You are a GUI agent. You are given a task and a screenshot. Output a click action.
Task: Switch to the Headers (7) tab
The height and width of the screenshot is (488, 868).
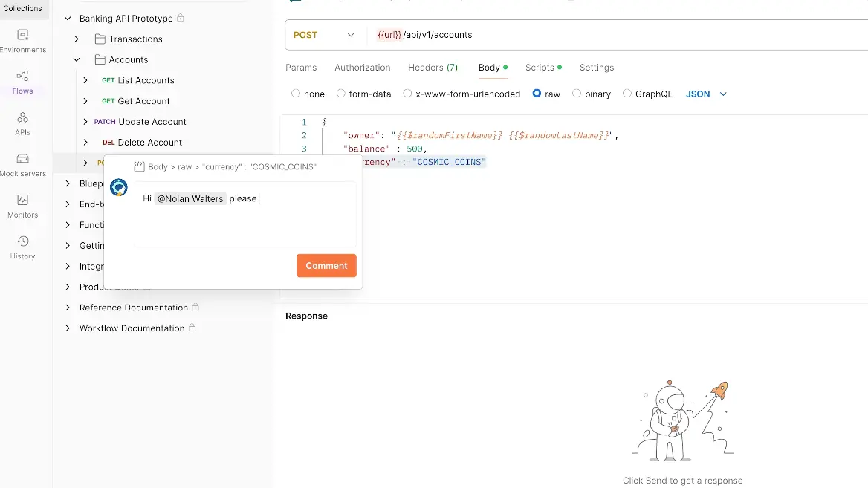coord(433,68)
